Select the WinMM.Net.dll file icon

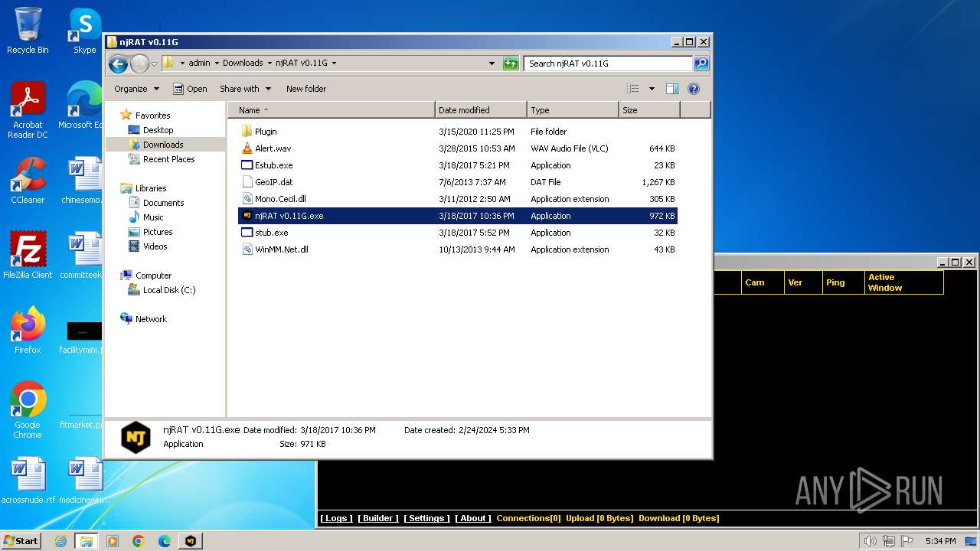pyautogui.click(x=247, y=249)
